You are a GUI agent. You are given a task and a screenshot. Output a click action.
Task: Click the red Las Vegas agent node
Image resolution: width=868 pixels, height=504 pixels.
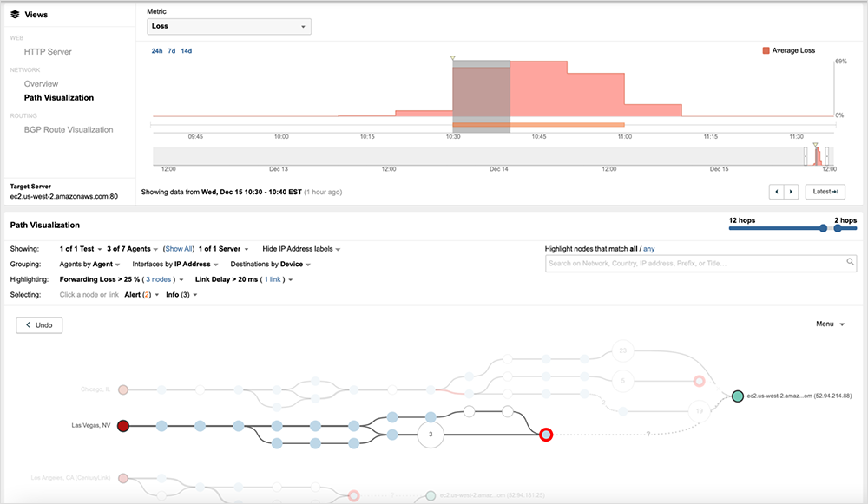[x=123, y=426]
